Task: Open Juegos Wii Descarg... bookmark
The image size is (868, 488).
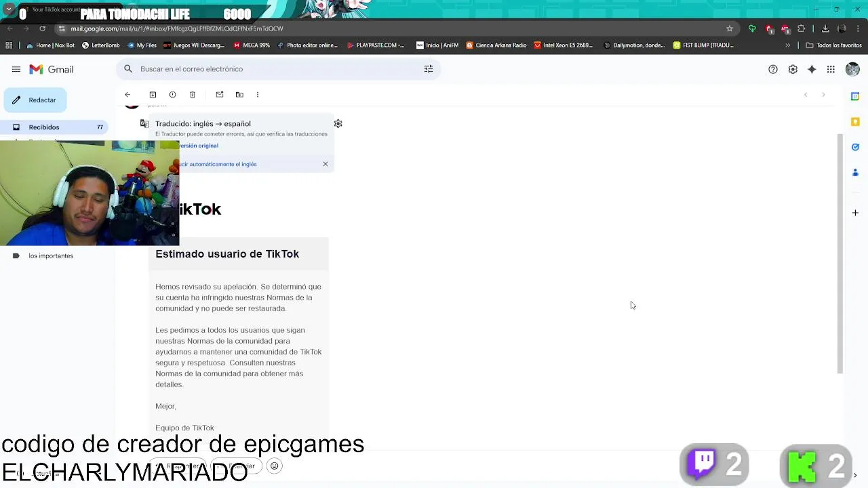Action: (193, 45)
